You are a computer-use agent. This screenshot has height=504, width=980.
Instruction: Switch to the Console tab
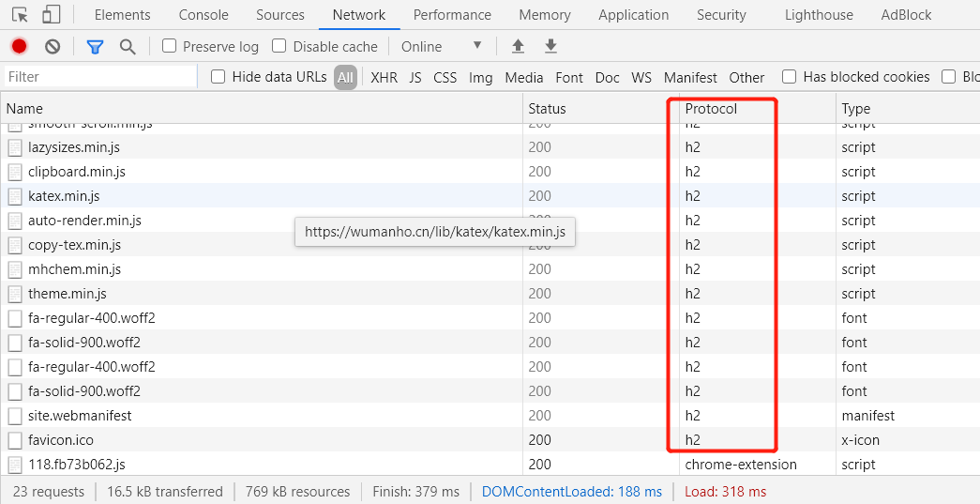click(x=204, y=15)
